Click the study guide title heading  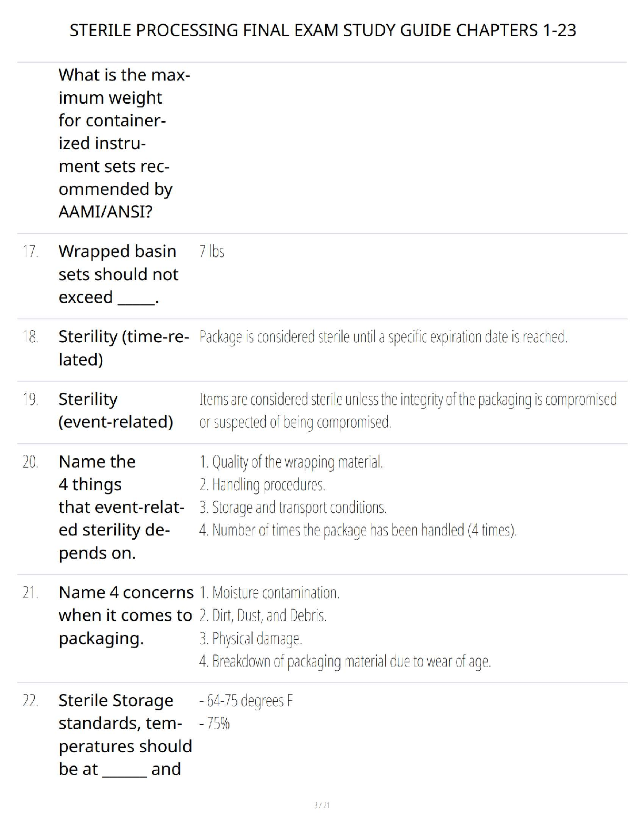[x=323, y=30]
